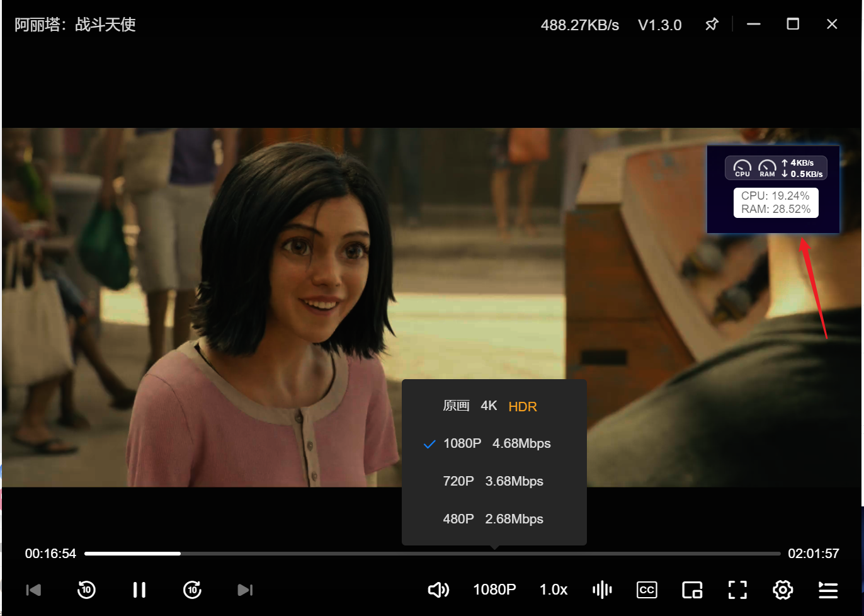Select 720P 3.68Mbps quality

(494, 481)
